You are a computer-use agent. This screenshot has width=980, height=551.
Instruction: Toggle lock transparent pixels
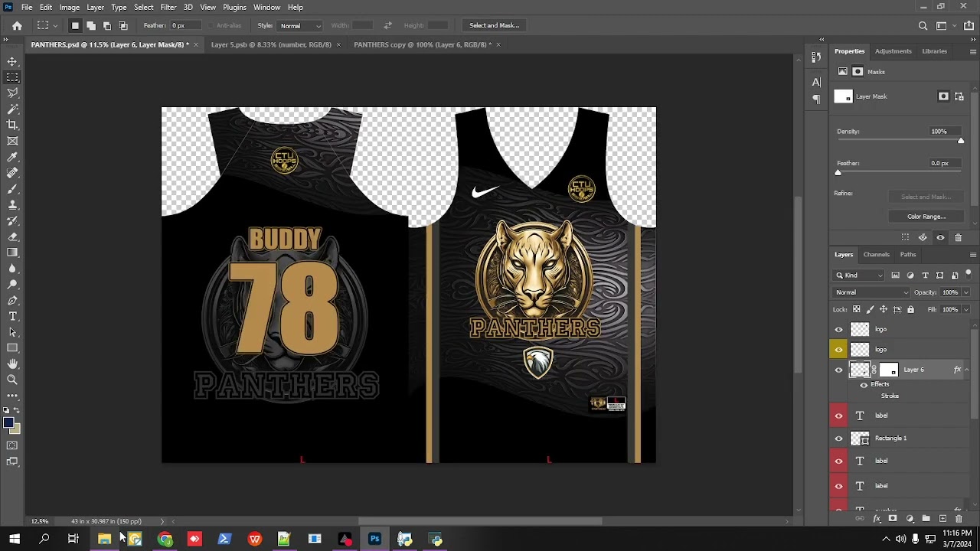tap(857, 309)
